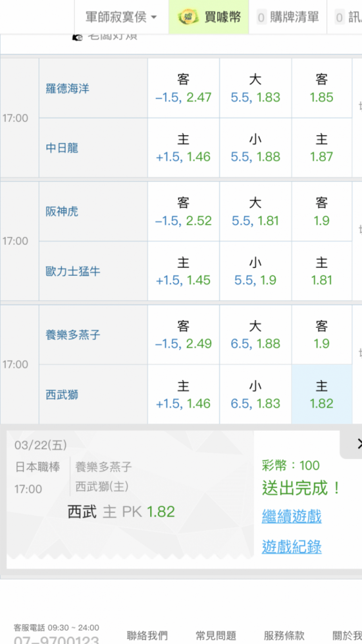
Task: Open the 常見問題 footer link
Action: (216, 636)
